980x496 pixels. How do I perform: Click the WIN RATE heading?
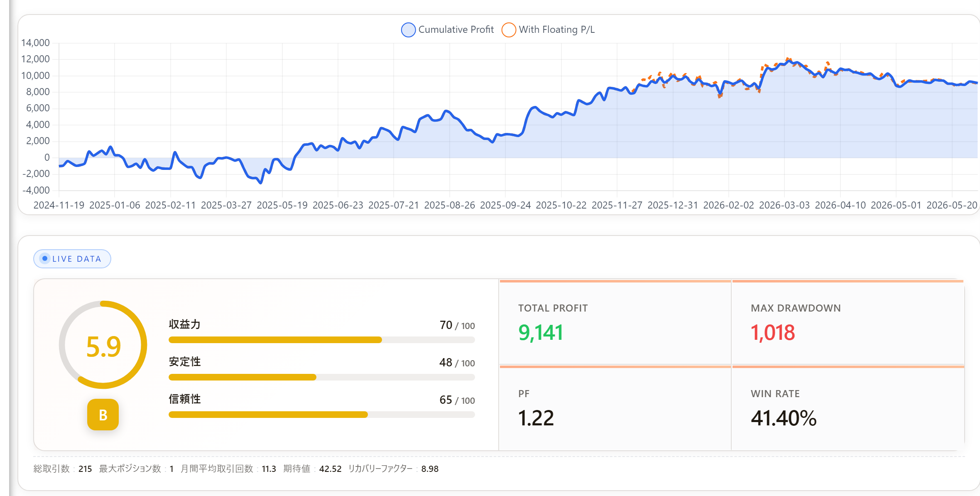tap(775, 394)
